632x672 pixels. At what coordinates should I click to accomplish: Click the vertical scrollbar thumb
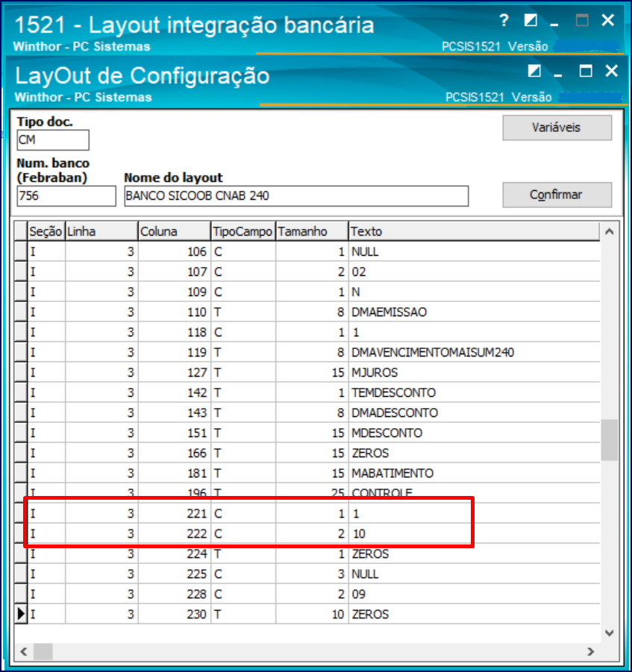(610, 440)
